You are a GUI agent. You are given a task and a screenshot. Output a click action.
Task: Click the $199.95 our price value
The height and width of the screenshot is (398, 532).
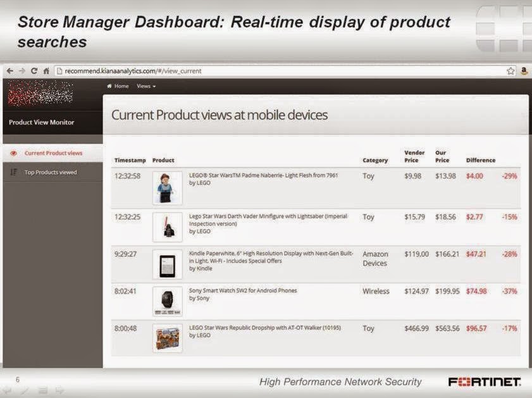click(x=447, y=291)
